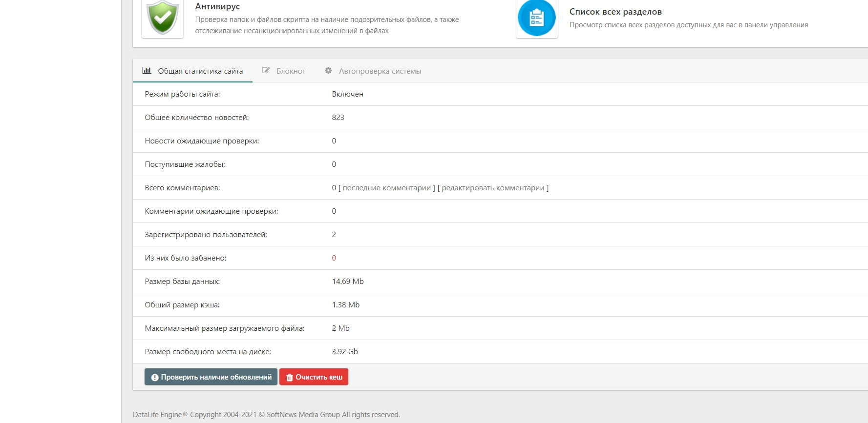Open the последние комментарии link
The height and width of the screenshot is (423, 868).
pos(387,188)
